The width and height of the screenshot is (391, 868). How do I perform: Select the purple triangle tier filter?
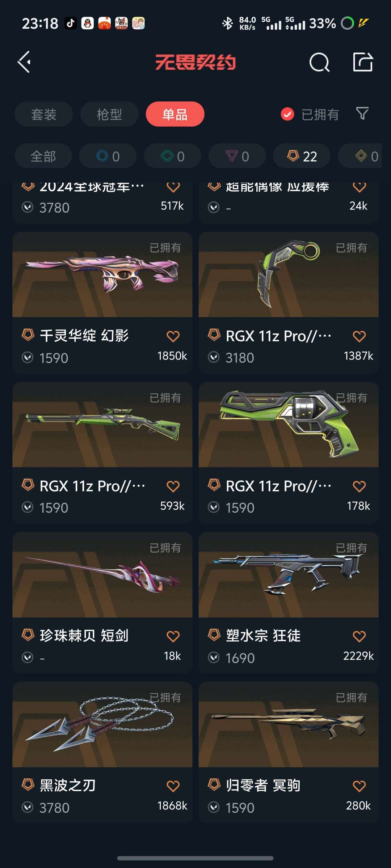point(237,156)
